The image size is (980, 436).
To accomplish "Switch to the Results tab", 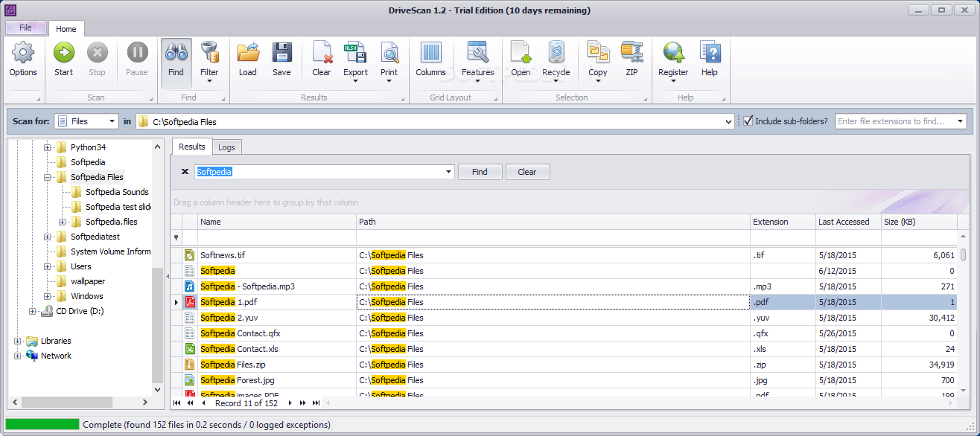I will click(x=192, y=147).
